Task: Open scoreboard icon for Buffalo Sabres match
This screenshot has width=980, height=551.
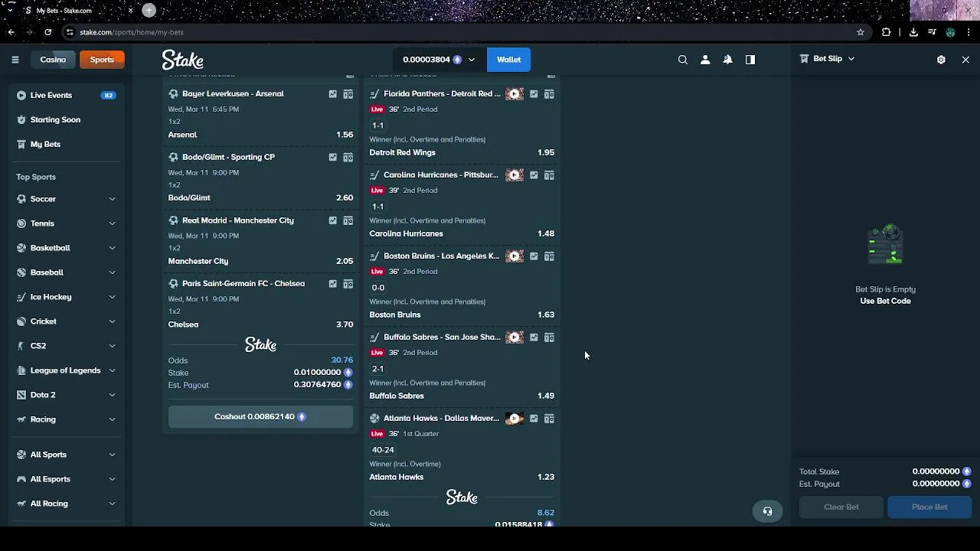Action: pyautogui.click(x=549, y=337)
